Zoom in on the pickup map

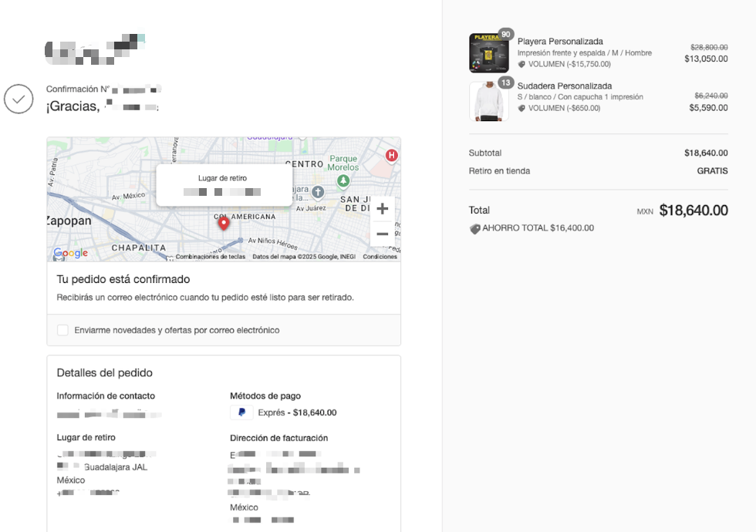pyautogui.click(x=383, y=209)
